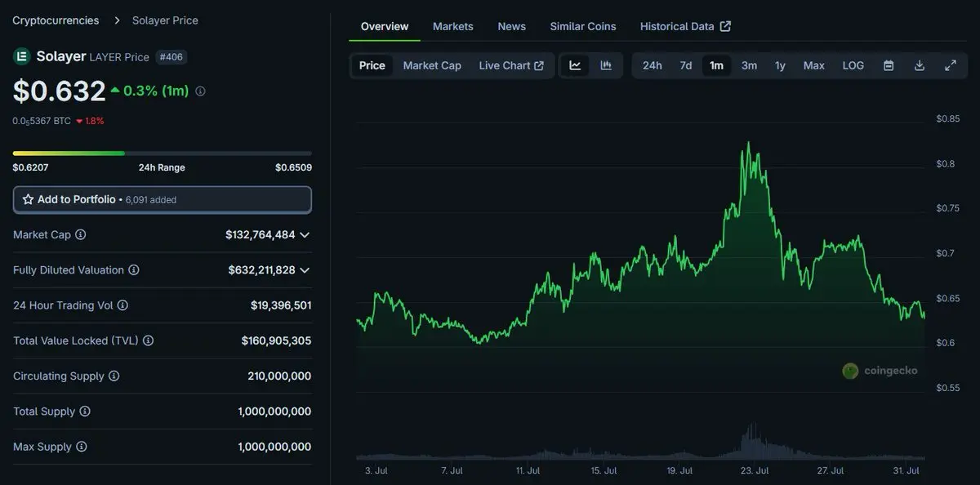Image resolution: width=980 pixels, height=485 pixels.
Task: Click the 0.0₅5367 BTC value
Action: tap(42, 121)
